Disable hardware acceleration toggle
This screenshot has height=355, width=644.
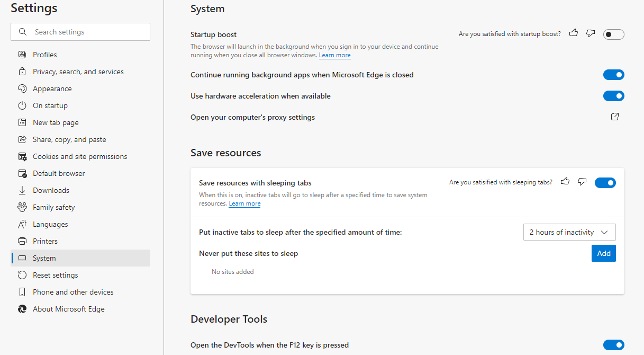613,96
